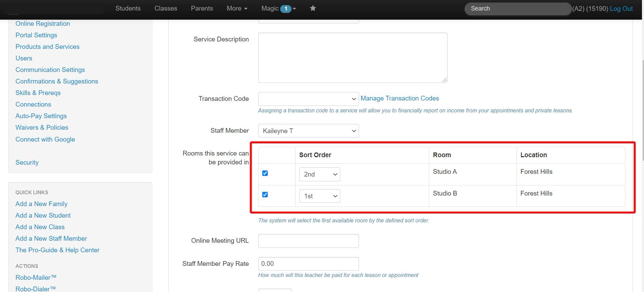This screenshot has height=292, width=644.
Task: Click the Studio B room name cell
Action: coord(445,193)
